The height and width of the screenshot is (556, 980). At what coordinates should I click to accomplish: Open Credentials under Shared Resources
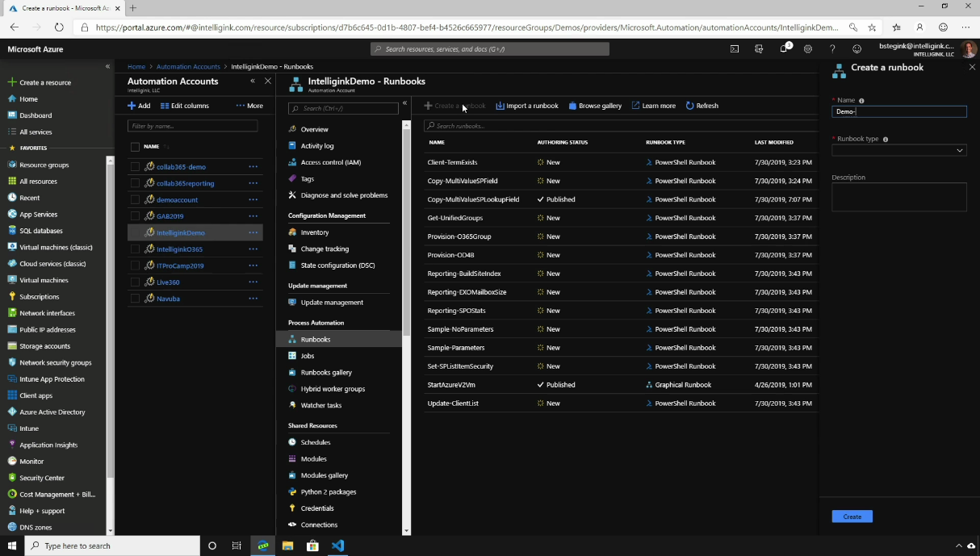pyautogui.click(x=311, y=508)
